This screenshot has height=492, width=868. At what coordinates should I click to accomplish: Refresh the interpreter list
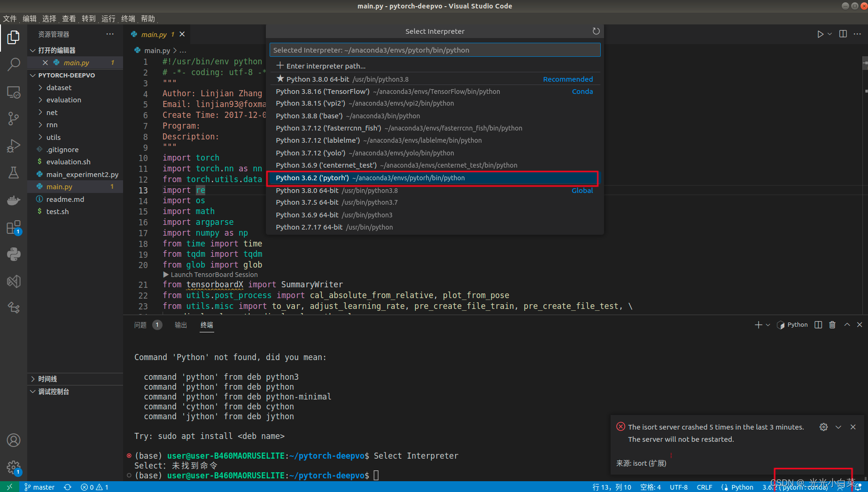pos(596,31)
